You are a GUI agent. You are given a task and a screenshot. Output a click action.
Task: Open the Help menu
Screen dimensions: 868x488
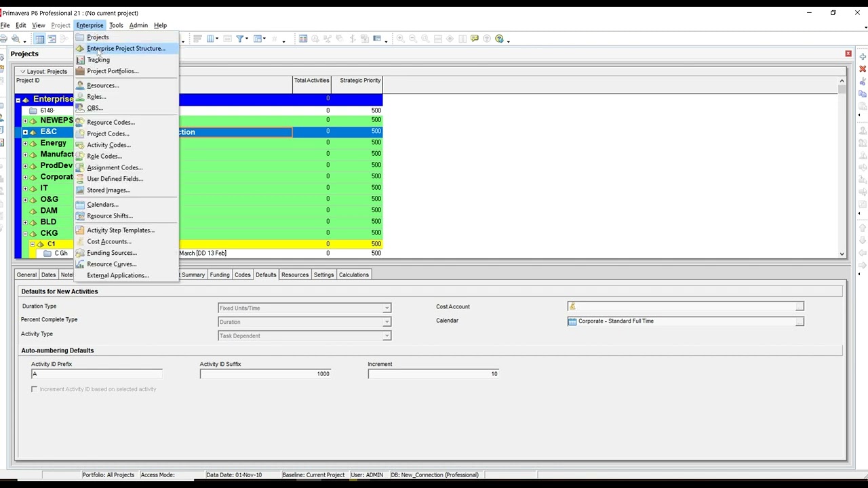tap(160, 25)
